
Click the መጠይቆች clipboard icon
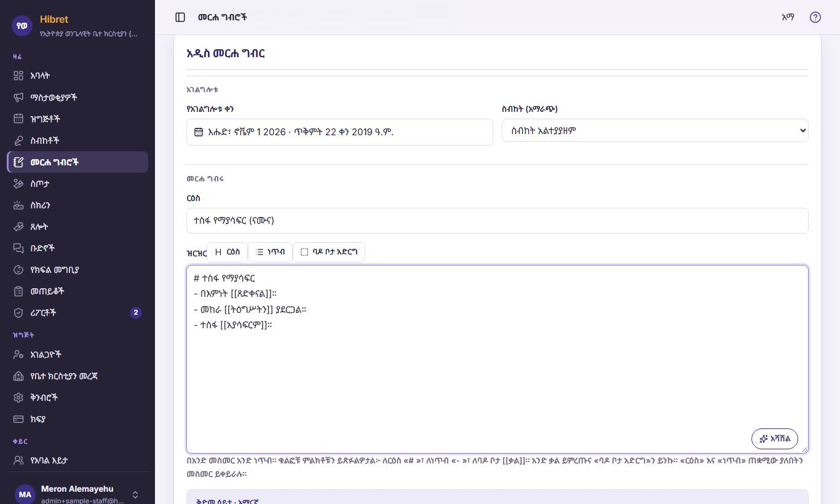pyautogui.click(x=18, y=291)
